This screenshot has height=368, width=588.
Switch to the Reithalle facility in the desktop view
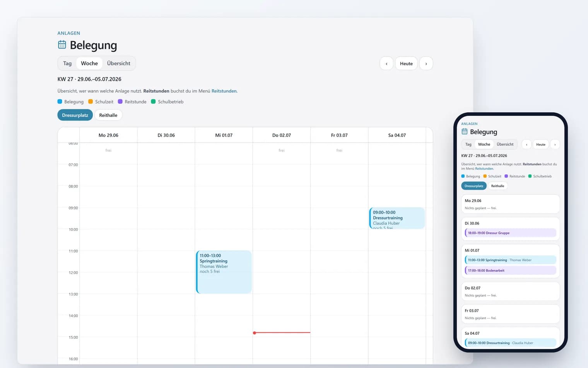coord(108,115)
